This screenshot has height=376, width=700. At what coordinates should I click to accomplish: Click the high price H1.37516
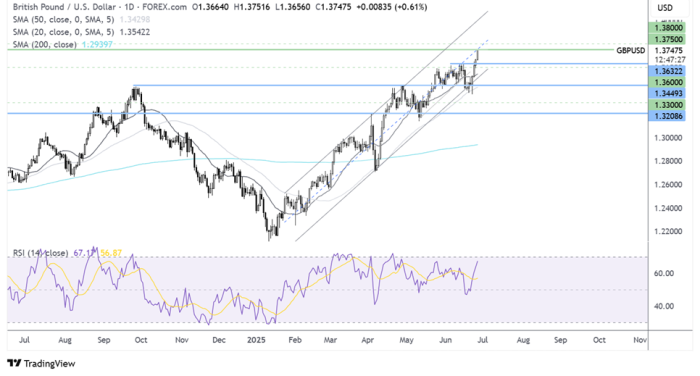pyautogui.click(x=251, y=7)
